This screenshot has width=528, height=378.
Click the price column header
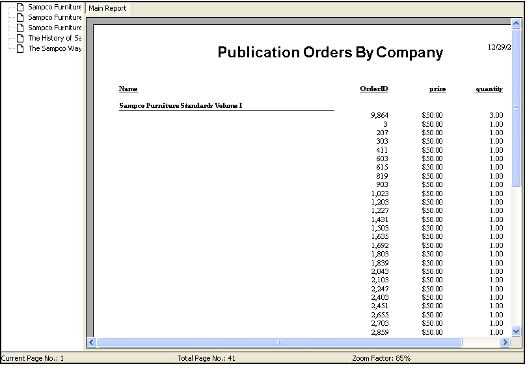tap(437, 89)
